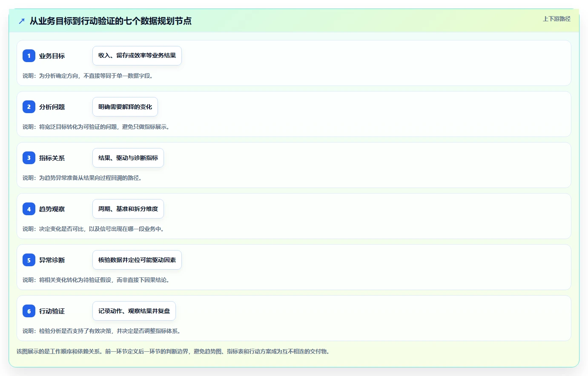Click the step 1 number badge
588x376 pixels.
pyautogui.click(x=29, y=56)
